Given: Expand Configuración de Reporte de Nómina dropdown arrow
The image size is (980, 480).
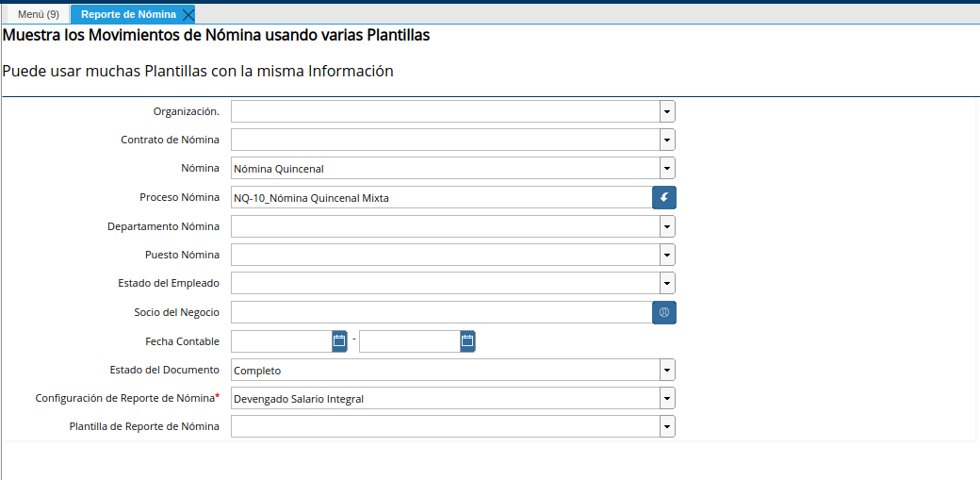Looking at the screenshot, I should (x=667, y=398).
